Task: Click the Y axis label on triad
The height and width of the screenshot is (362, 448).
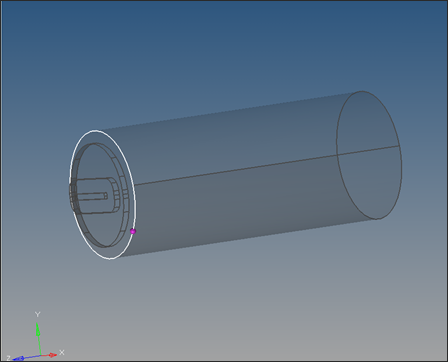Action: click(x=38, y=314)
